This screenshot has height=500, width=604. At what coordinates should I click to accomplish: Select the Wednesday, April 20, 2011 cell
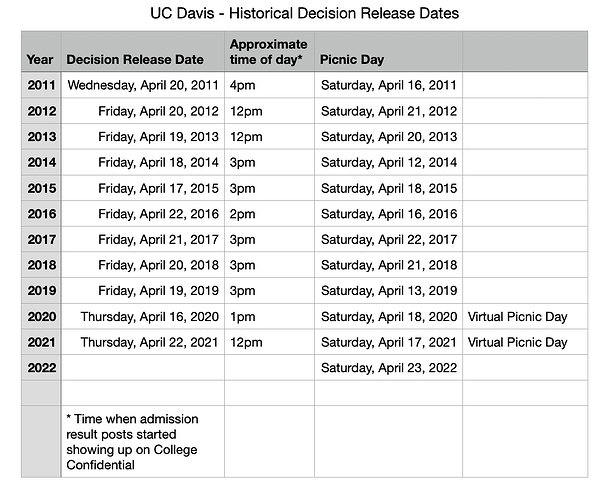tap(143, 85)
